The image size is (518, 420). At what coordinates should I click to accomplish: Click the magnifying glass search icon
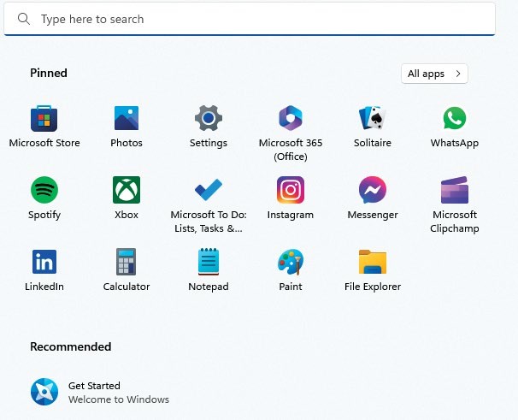[24, 19]
